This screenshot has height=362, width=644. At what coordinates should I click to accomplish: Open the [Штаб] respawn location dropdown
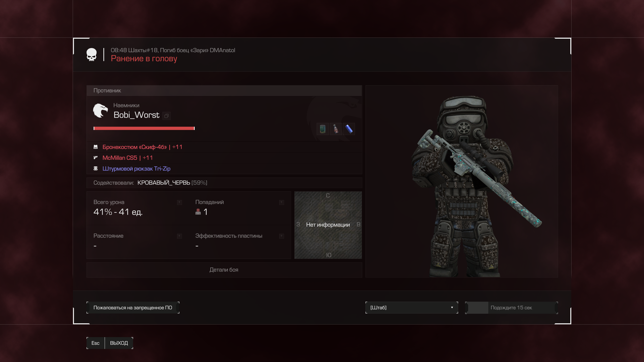412,308
